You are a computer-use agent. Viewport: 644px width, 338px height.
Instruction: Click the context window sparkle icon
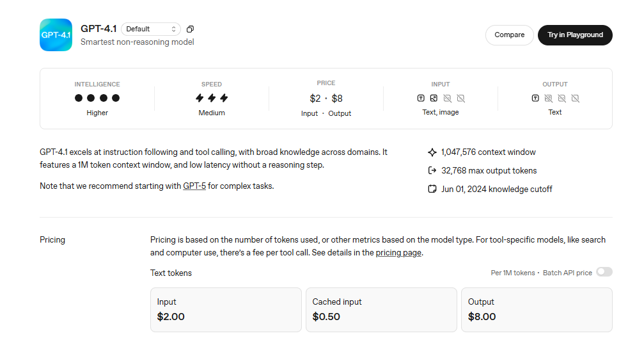coord(432,152)
